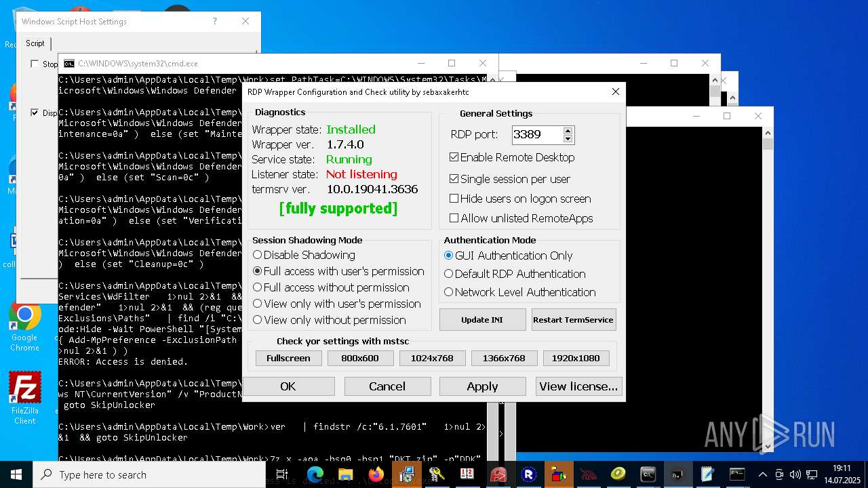868x488 pixels.
Task: Increase RDP port with up arrow
Action: (568, 130)
